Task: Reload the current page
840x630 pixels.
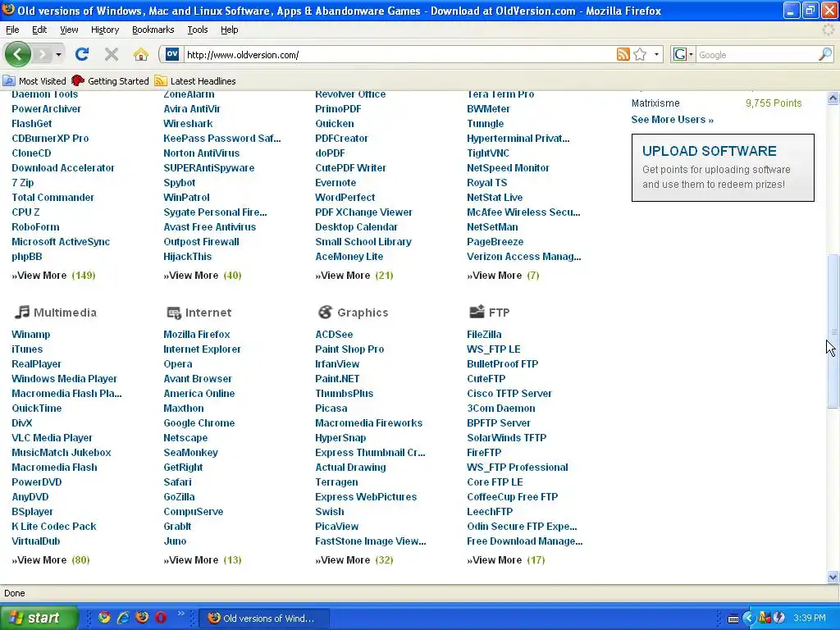Action: click(82, 54)
